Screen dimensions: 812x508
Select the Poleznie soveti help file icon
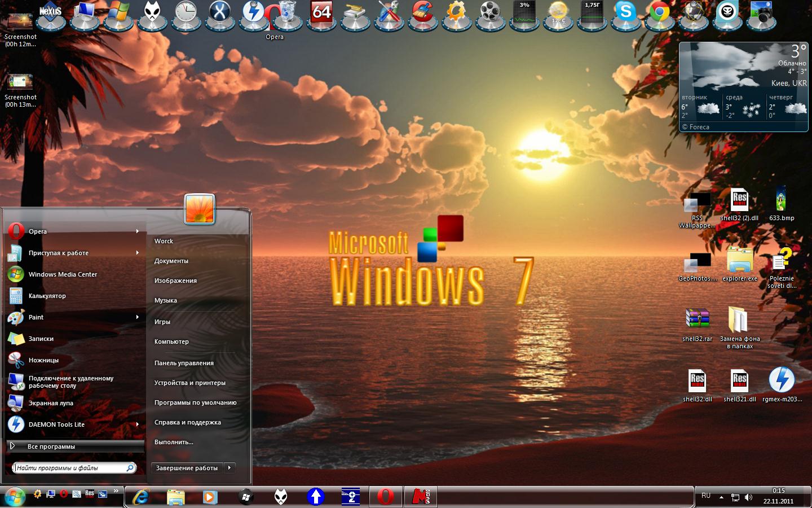pos(782,268)
